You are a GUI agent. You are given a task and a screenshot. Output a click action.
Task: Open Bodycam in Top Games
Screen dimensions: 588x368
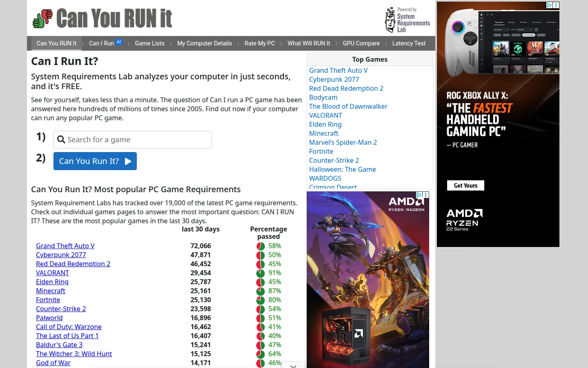tap(323, 97)
